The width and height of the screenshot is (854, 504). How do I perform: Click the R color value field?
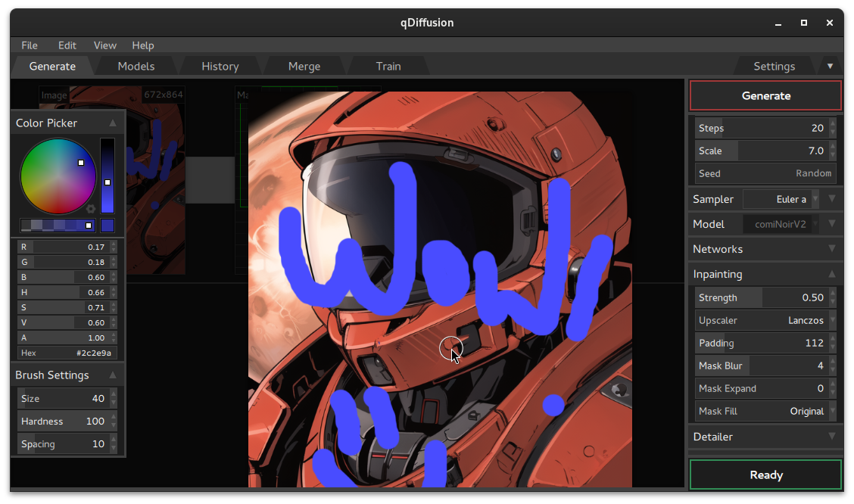pyautogui.click(x=67, y=247)
